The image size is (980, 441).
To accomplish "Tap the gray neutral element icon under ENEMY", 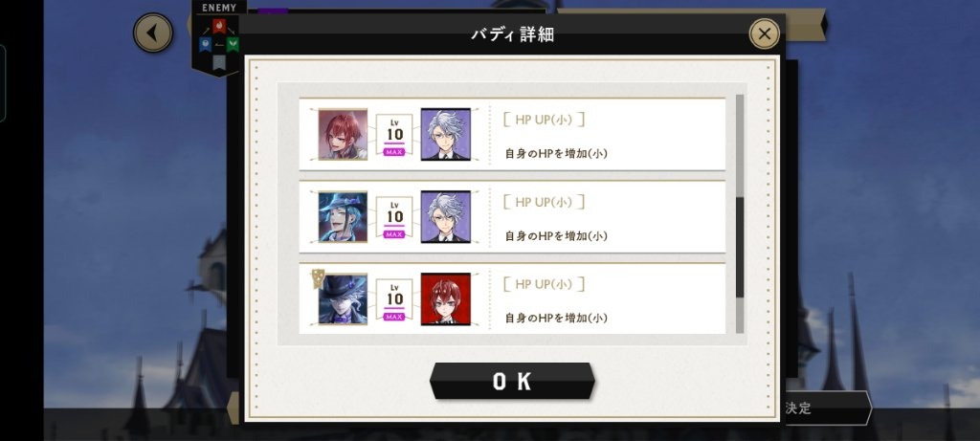I will click(218, 62).
